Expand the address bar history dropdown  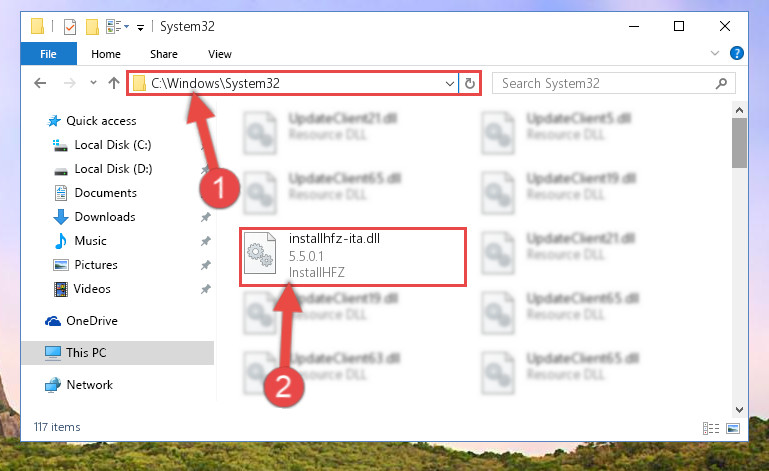click(449, 83)
